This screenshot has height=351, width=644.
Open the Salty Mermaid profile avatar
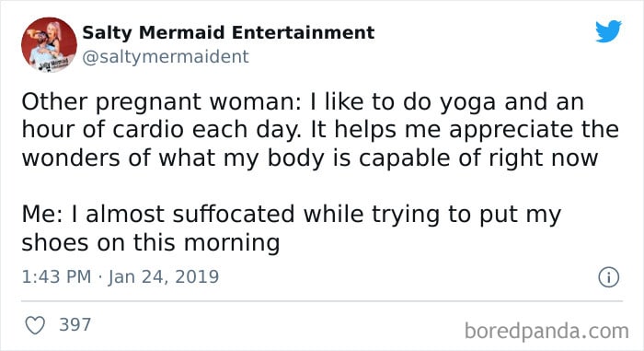point(49,45)
